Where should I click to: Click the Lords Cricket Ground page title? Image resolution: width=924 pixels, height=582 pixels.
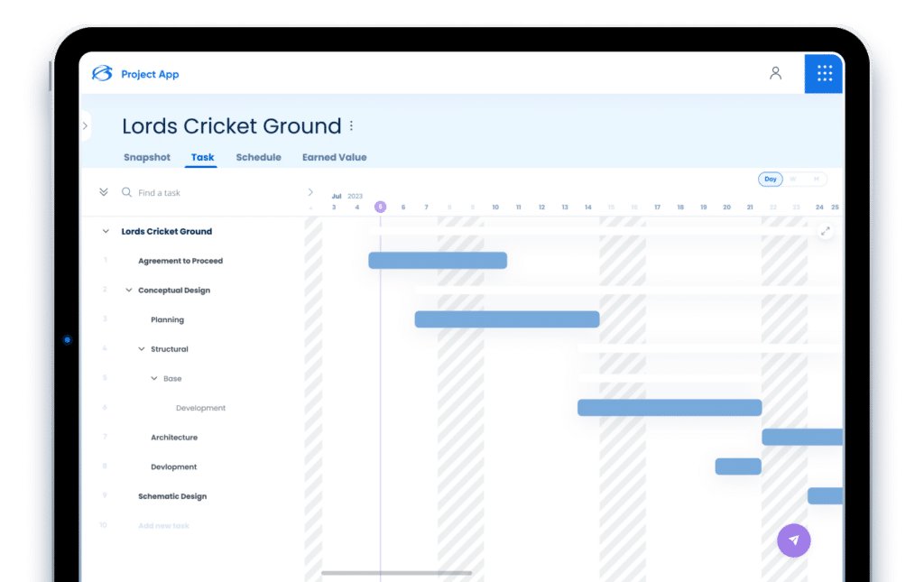coord(232,126)
